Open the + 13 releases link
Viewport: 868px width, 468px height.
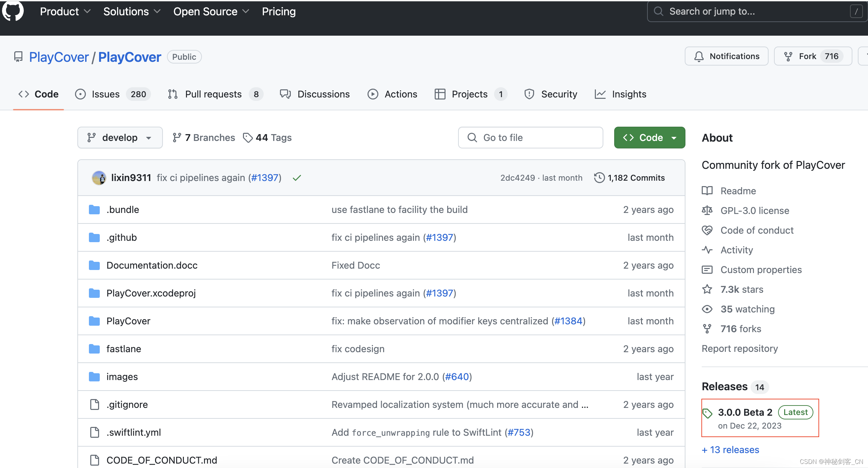[x=731, y=450]
